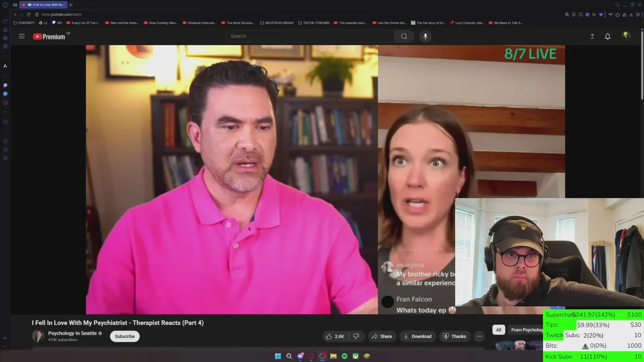Open the LL bookmark
The height and width of the screenshot is (362, 644).
tap(43, 23)
